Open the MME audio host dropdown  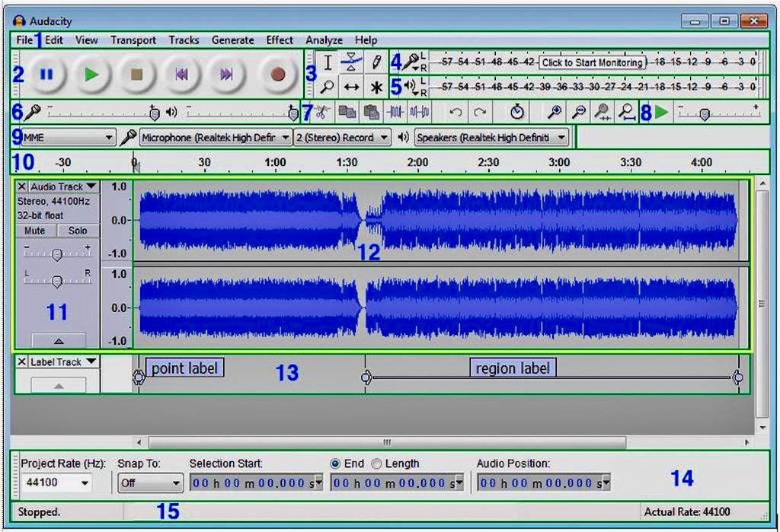pyautogui.click(x=68, y=137)
